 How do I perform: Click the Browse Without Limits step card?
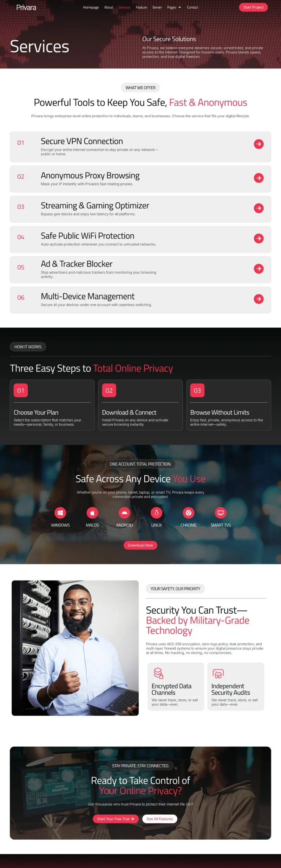tap(229, 405)
